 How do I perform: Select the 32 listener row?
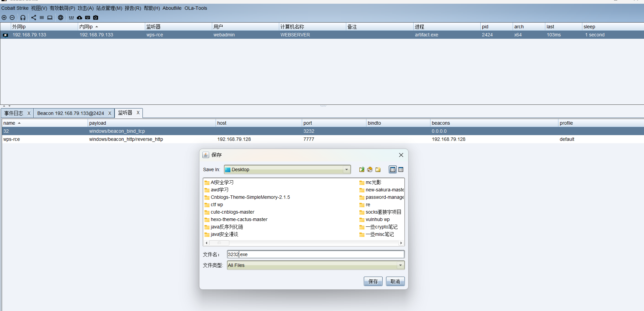tap(323, 131)
